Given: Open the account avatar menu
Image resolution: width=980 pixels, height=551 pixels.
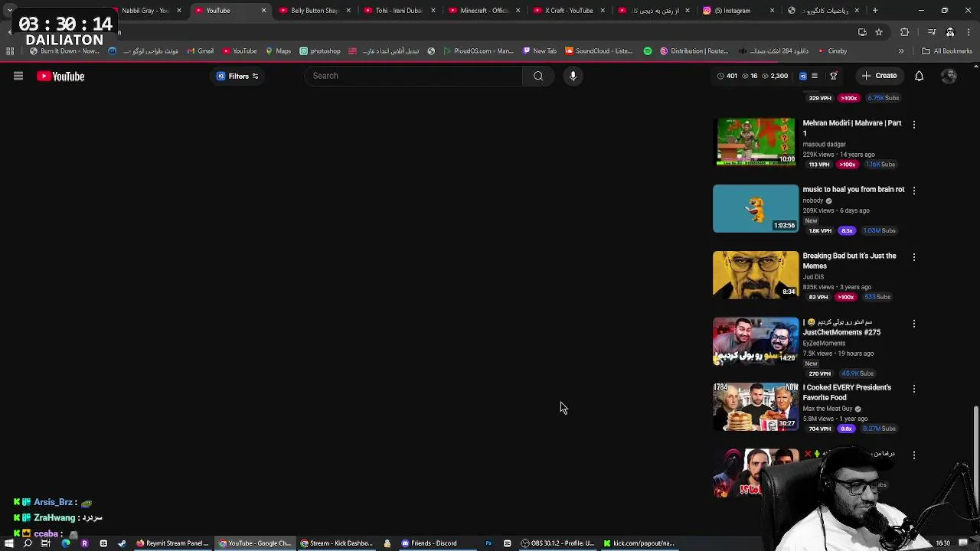Looking at the screenshot, I should pyautogui.click(x=949, y=76).
